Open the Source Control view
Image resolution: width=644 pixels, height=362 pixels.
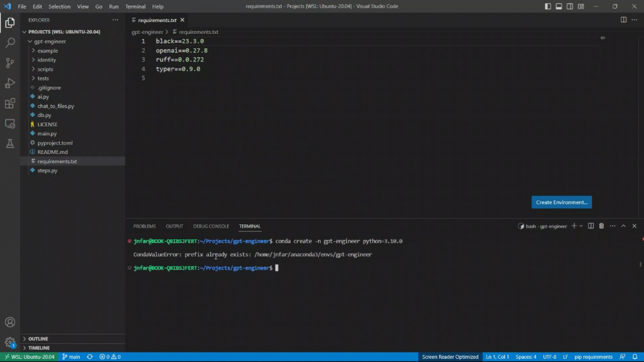pos(10,63)
